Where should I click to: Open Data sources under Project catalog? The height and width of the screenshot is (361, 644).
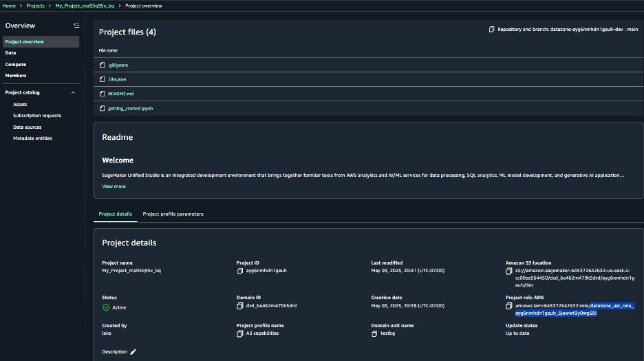click(27, 127)
